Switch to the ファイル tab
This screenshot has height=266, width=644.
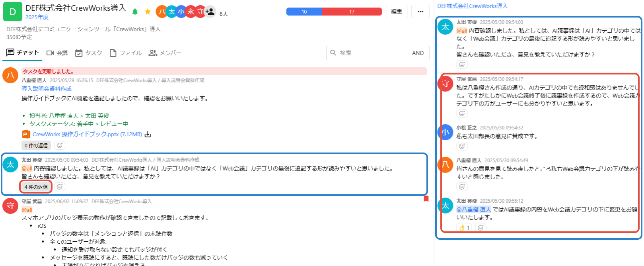click(x=126, y=53)
